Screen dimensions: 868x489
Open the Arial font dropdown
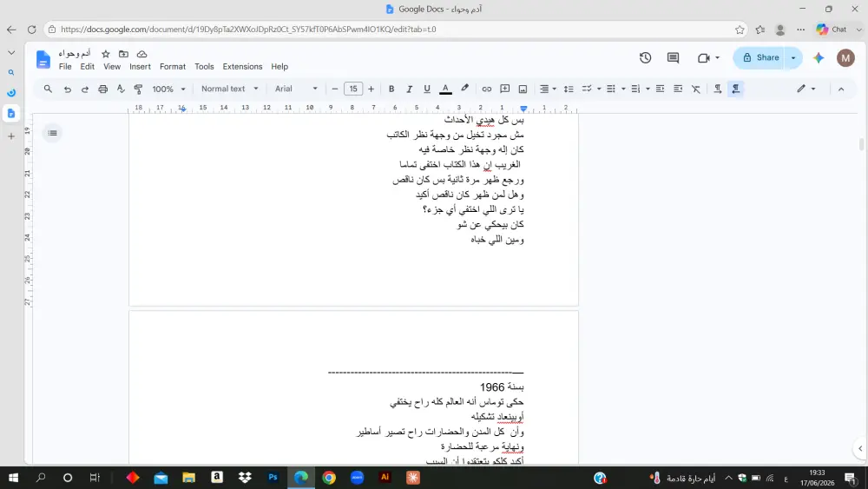296,89
